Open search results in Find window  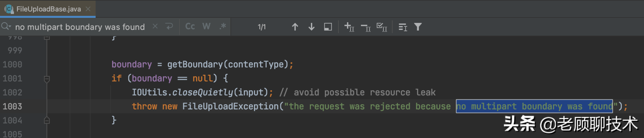328,27
